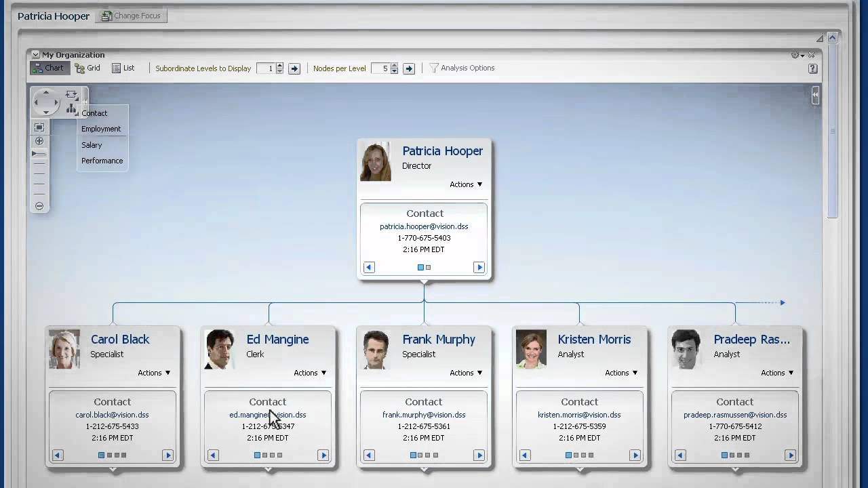Screen dimensions: 868x488
Task: Show next panel on Pradeep Rasmussen's card
Action: [x=791, y=455]
